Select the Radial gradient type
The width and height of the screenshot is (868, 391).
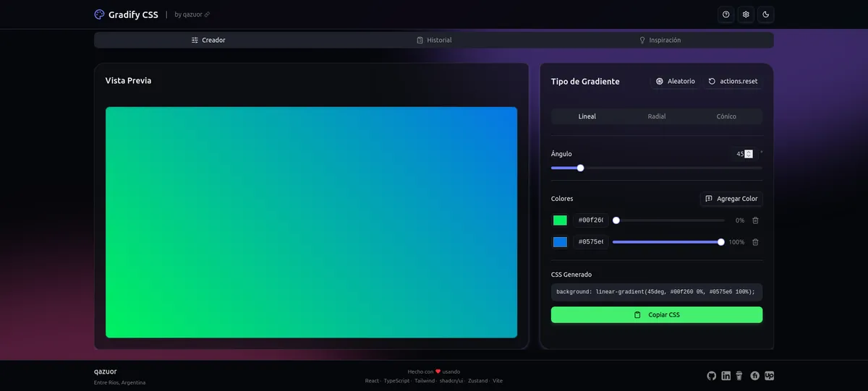pyautogui.click(x=657, y=116)
